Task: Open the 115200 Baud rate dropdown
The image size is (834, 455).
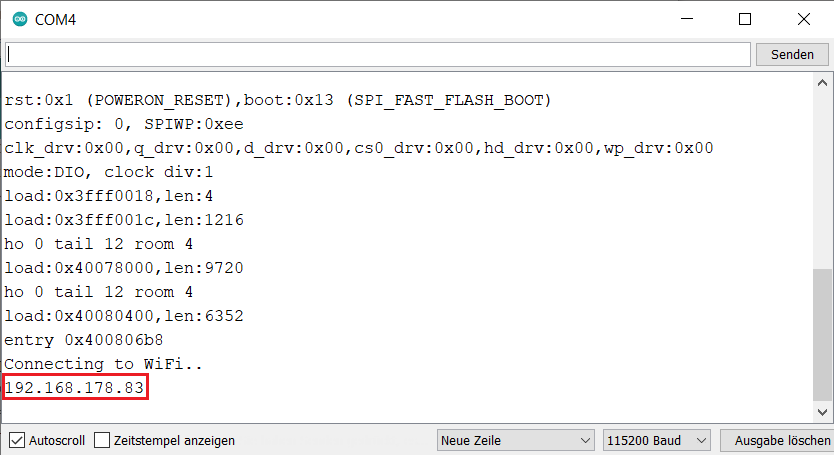Action: coord(656,440)
